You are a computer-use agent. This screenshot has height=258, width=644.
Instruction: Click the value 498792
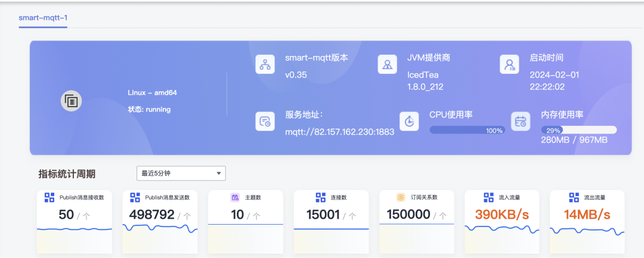point(152,215)
